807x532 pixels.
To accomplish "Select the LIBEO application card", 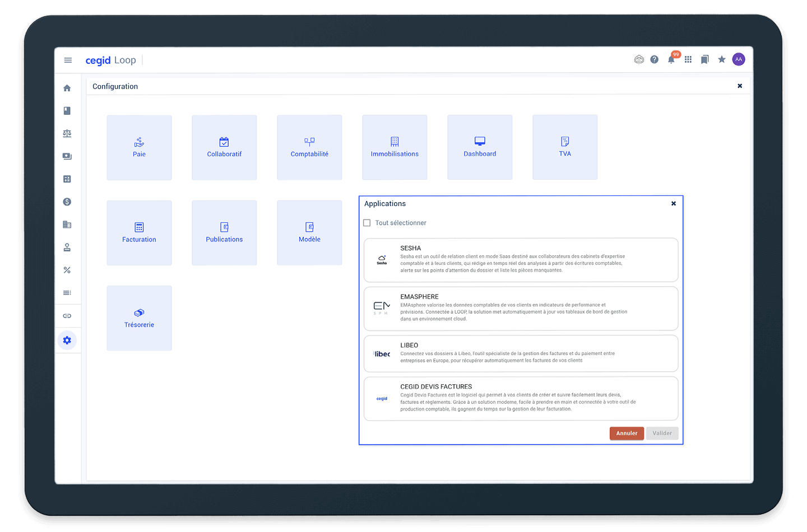I will pos(521,353).
